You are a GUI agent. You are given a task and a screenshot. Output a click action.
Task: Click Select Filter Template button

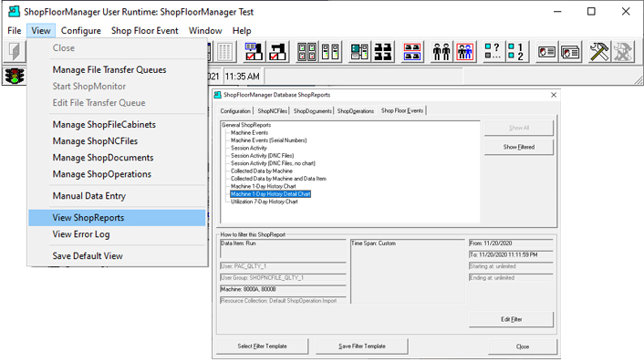[262, 346]
